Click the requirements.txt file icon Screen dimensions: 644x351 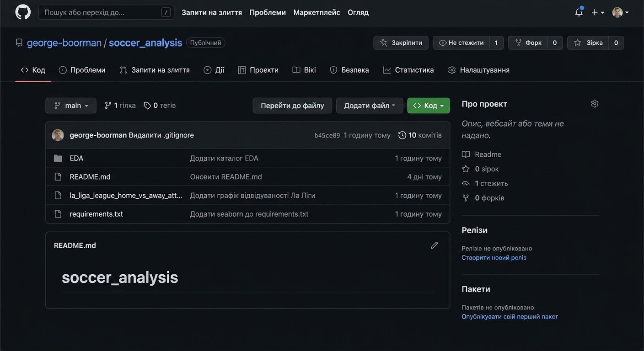[58, 214]
